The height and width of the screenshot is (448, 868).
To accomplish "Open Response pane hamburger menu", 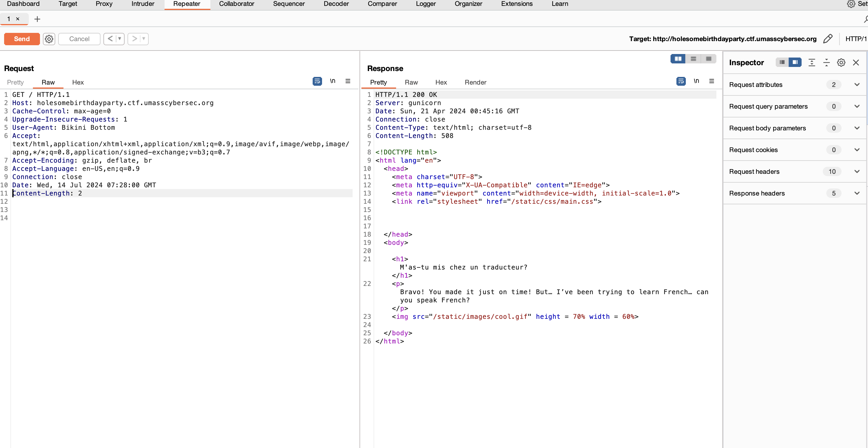I will tap(712, 81).
